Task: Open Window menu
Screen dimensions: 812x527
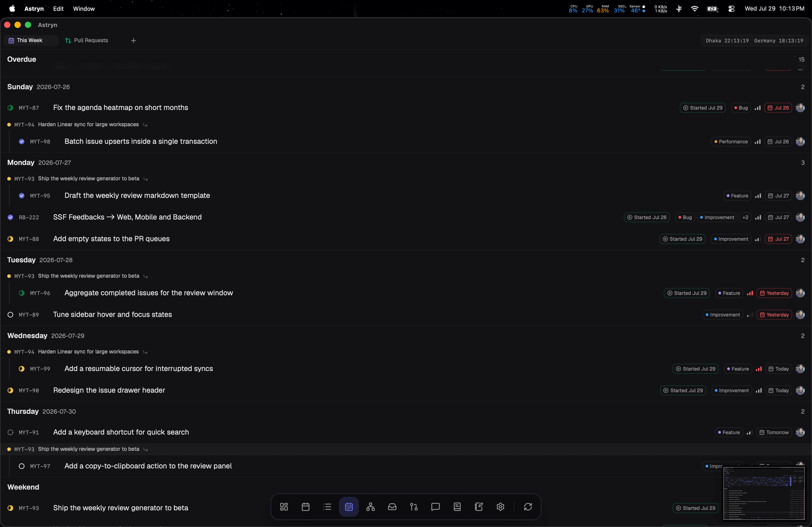Action: (84, 9)
